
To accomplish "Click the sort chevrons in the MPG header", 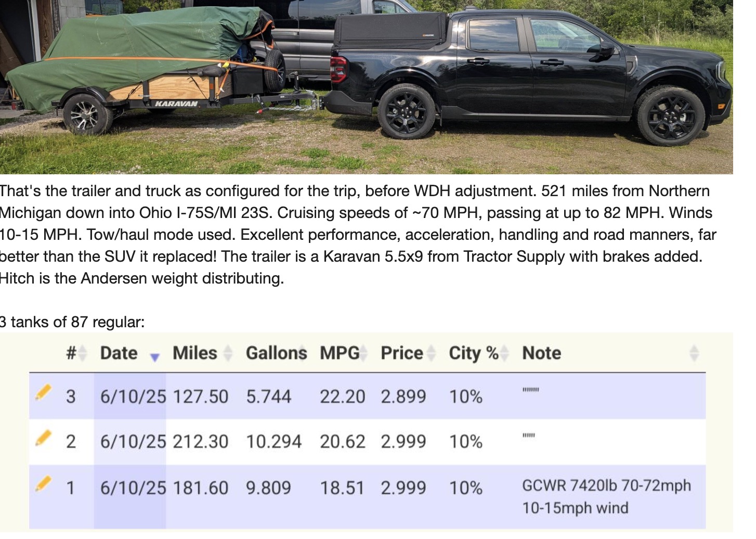I will pos(362,353).
